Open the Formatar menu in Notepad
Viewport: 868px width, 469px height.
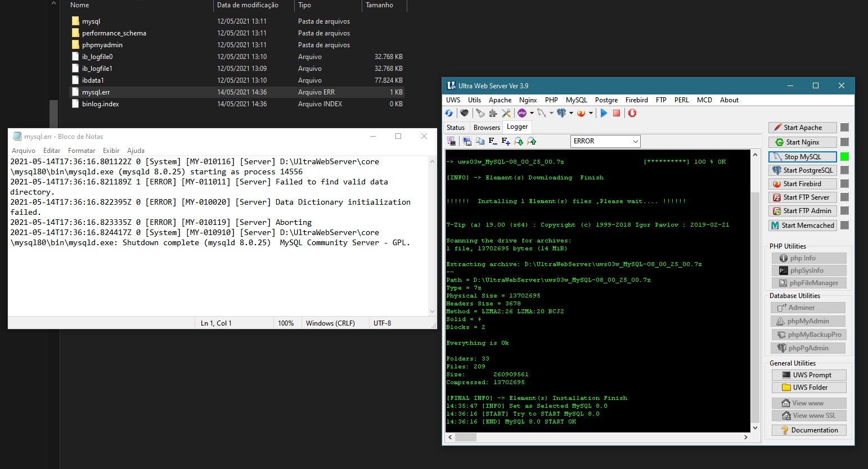82,151
